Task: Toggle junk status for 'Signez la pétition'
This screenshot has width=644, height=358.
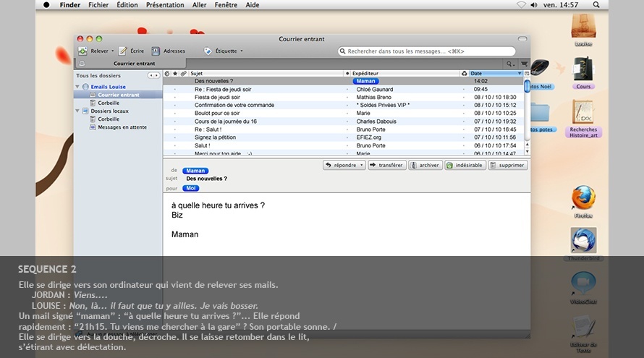Action: [464, 137]
